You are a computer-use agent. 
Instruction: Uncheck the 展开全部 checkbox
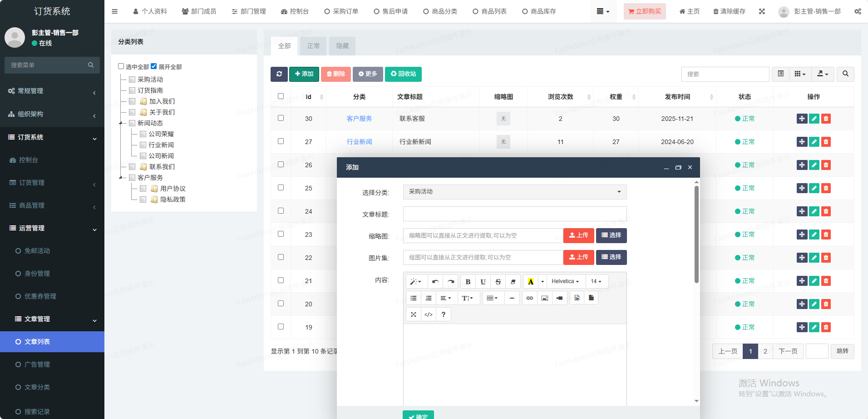154,66
